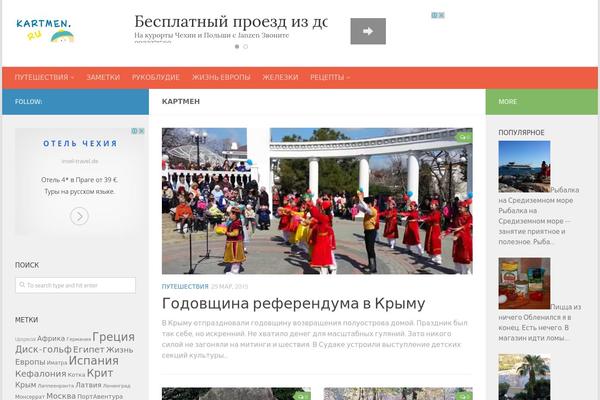
Task: Select the Египет tag
Action: 88,350
